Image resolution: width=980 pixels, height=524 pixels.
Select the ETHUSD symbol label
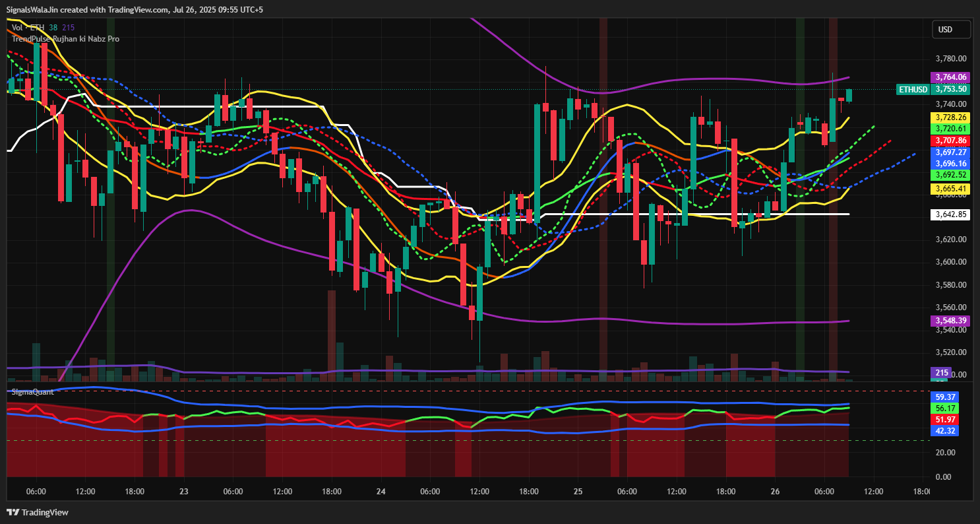[913, 89]
